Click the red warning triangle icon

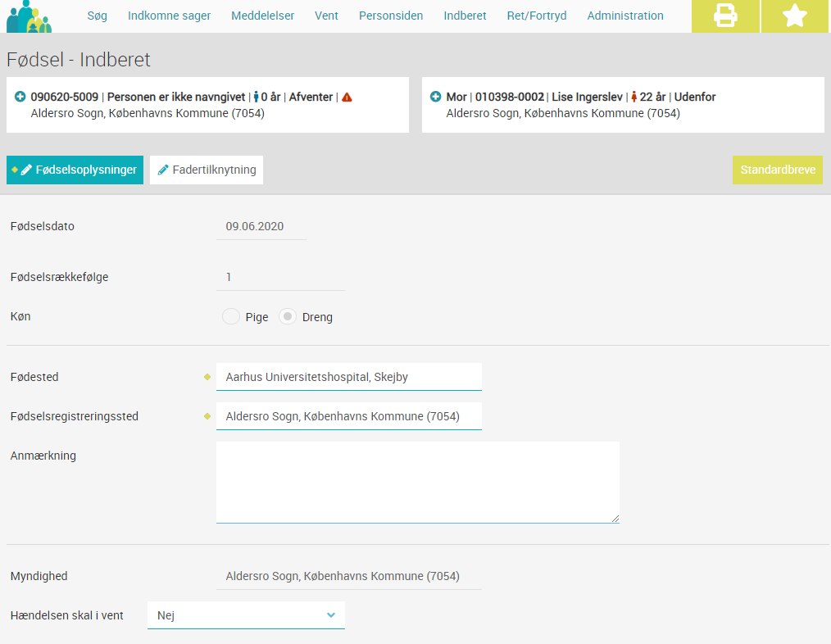[347, 97]
